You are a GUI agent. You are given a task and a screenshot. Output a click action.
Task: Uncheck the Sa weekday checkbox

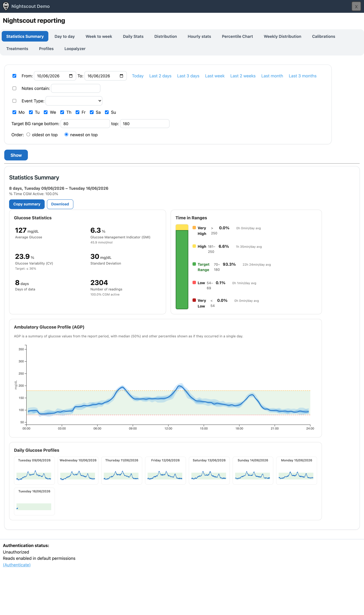tap(92, 112)
